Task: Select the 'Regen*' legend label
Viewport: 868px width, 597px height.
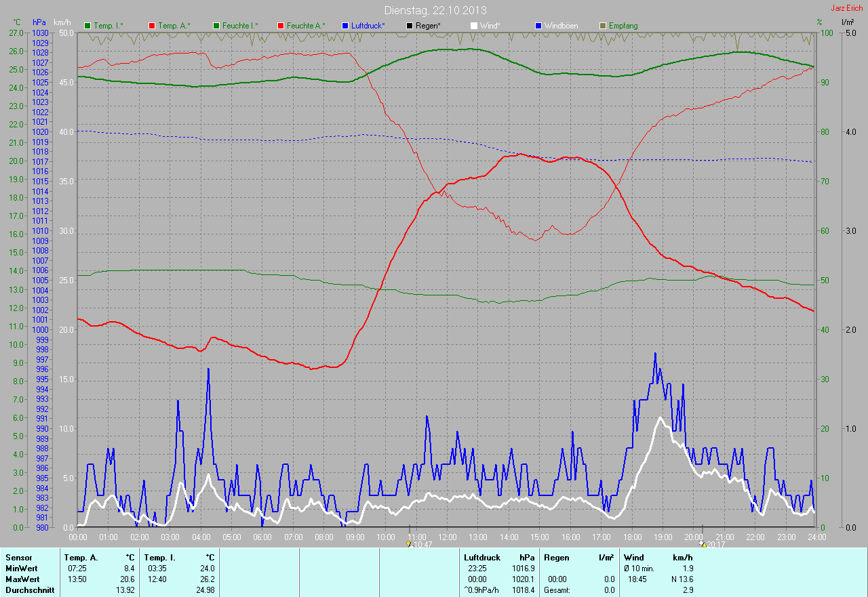Action: (x=429, y=26)
